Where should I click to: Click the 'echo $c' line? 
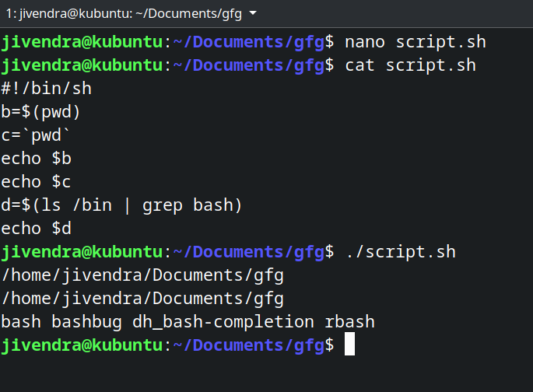[36, 182]
